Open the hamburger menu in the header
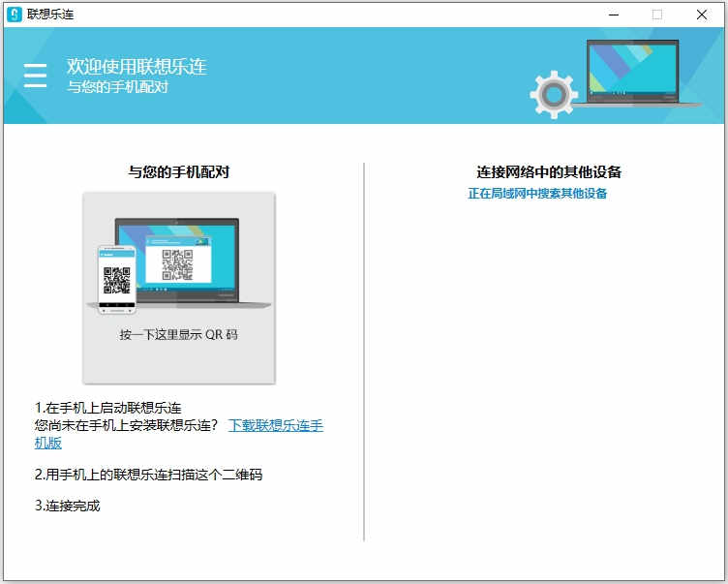Screen dimensions: 728x584 36,76
